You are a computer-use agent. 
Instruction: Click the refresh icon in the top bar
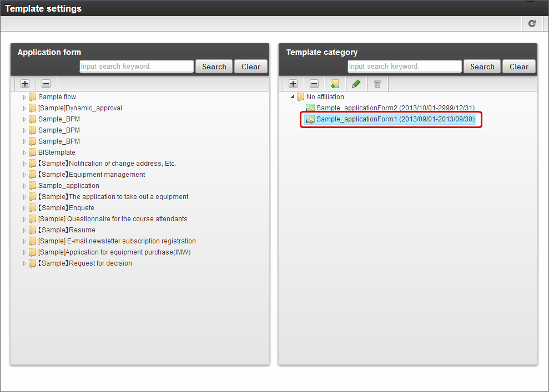coord(532,23)
